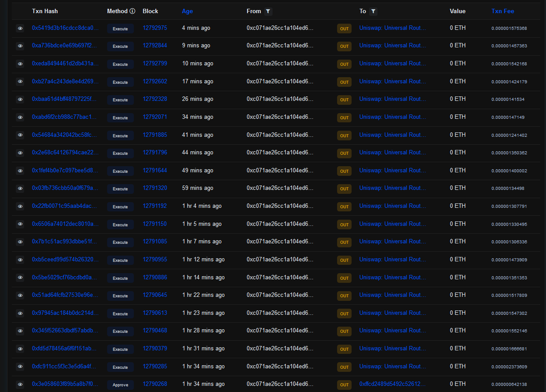Screen dimensions: 546x392
Task: View block 12792844
Action: (155, 45)
